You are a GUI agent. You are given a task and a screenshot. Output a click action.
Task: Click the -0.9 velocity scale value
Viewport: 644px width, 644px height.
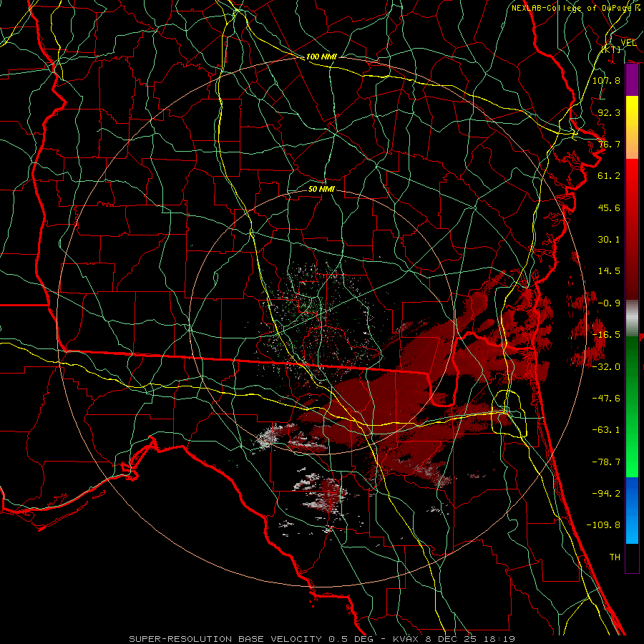click(x=609, y=303)
